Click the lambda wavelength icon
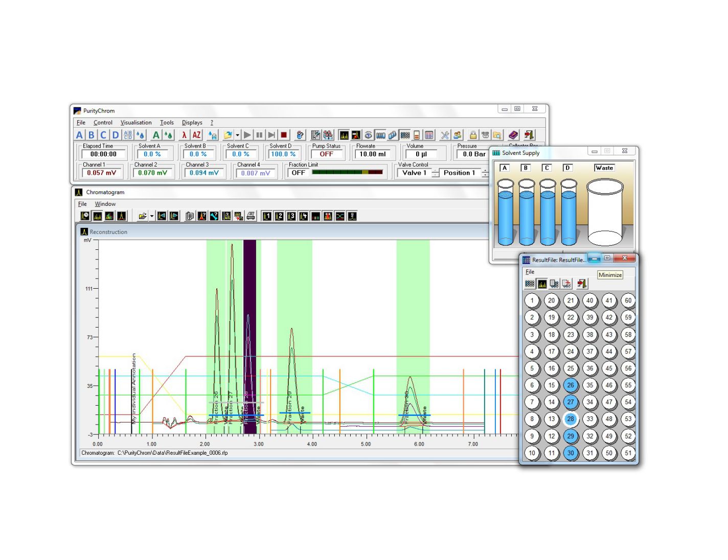Image resolution: width=728 pixels, height=560 pixels. point(184,135)
